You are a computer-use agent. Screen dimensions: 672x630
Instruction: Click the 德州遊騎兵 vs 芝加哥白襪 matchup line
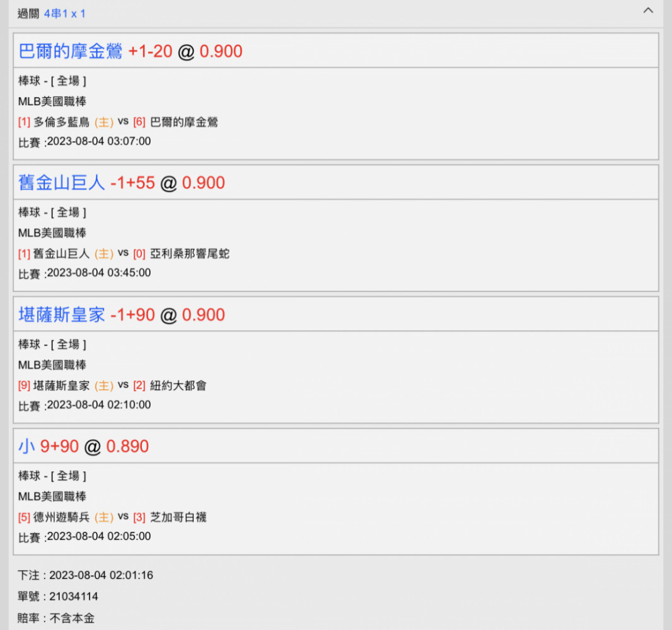[x=112, y=517]
